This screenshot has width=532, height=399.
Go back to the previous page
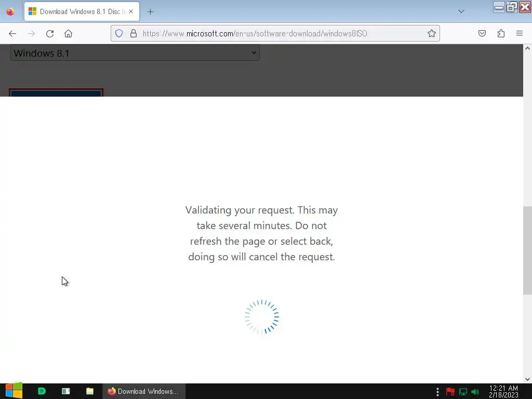(12, 34)
